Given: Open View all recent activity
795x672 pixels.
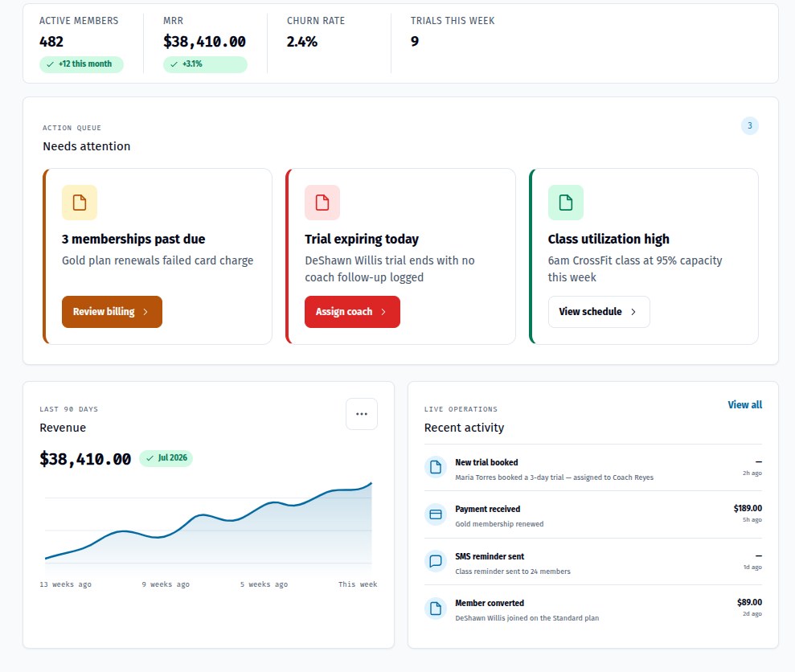Looking at the screenshot, I should [745, 404].
